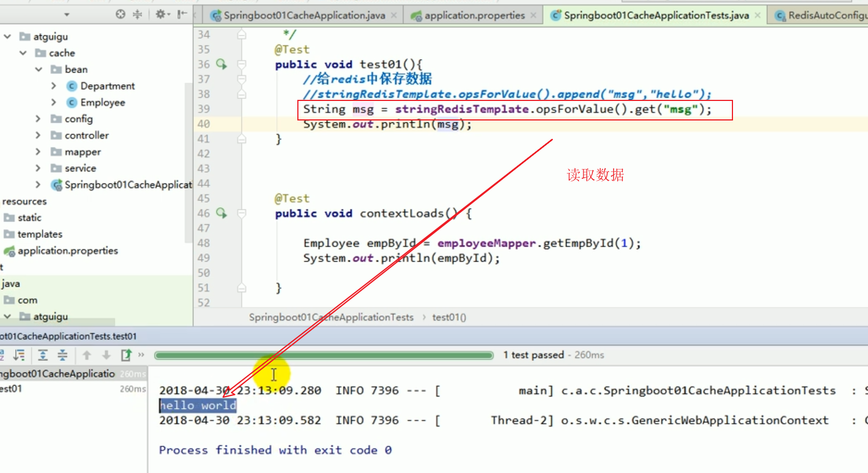The image size is (868, 473).
Task: Jump to previous test with up arrow icon
Action: click(x=86, y=355)
